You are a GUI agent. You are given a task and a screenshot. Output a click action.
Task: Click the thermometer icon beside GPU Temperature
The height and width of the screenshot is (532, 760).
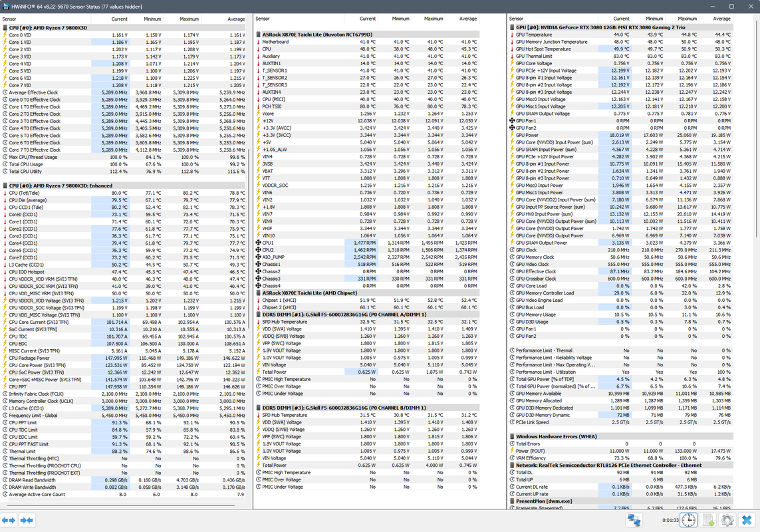[x=513, y=35]
